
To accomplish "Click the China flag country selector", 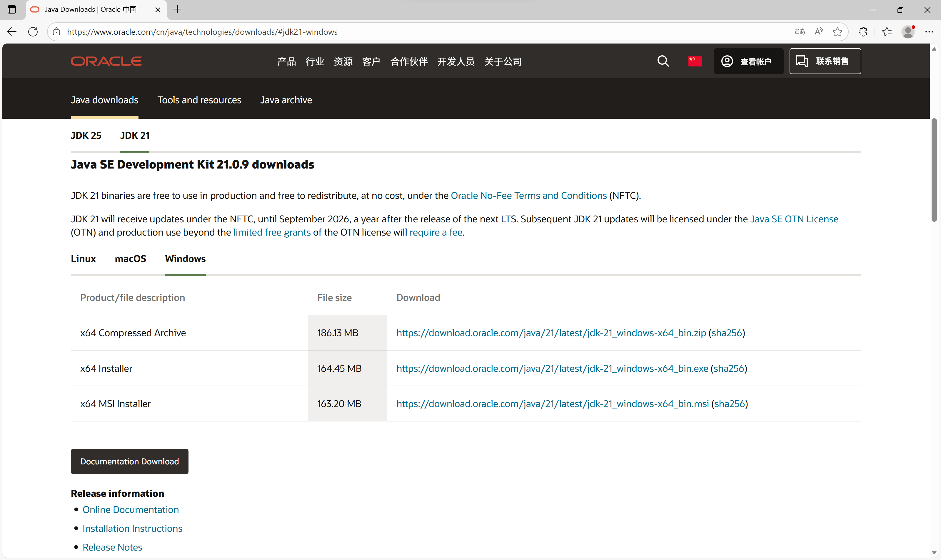I will click(x=695, y=61).
